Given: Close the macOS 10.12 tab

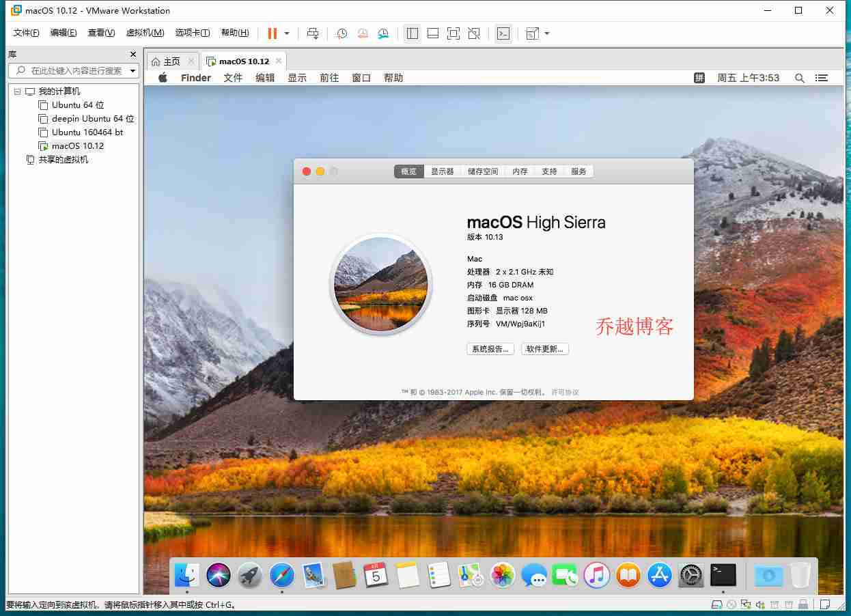Looking at the screenshot, I should [278, 61].
